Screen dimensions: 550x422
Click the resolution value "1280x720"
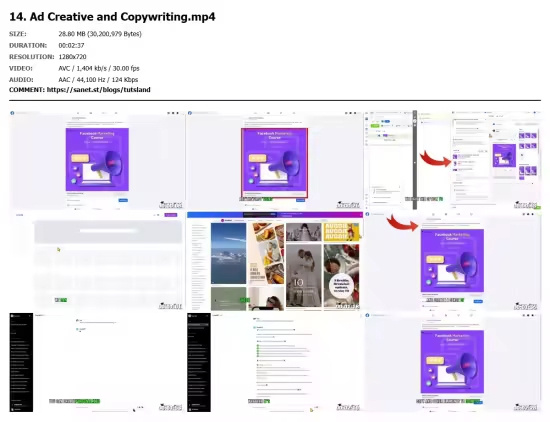click(x=72, y=57)
